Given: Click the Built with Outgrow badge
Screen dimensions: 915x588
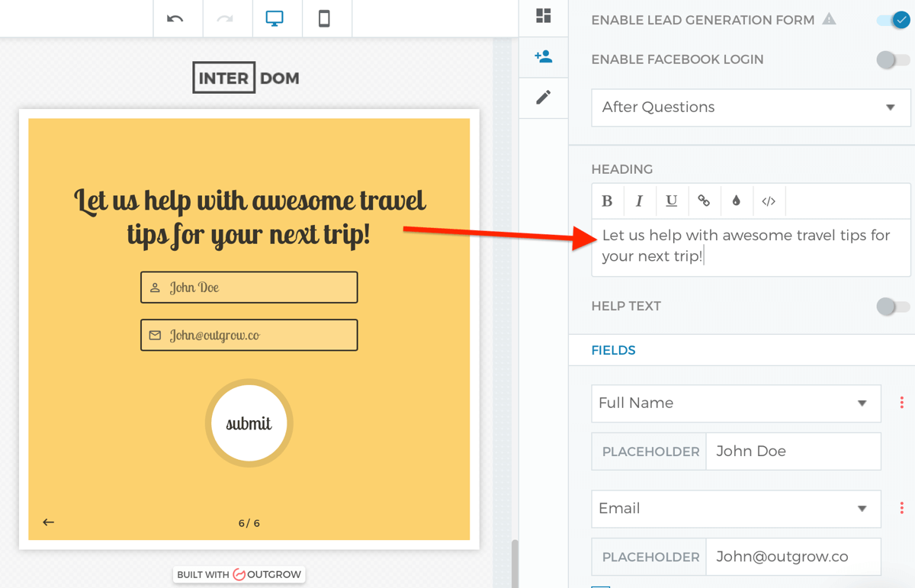Looking at the screenshot, I should tap(239, 574).
